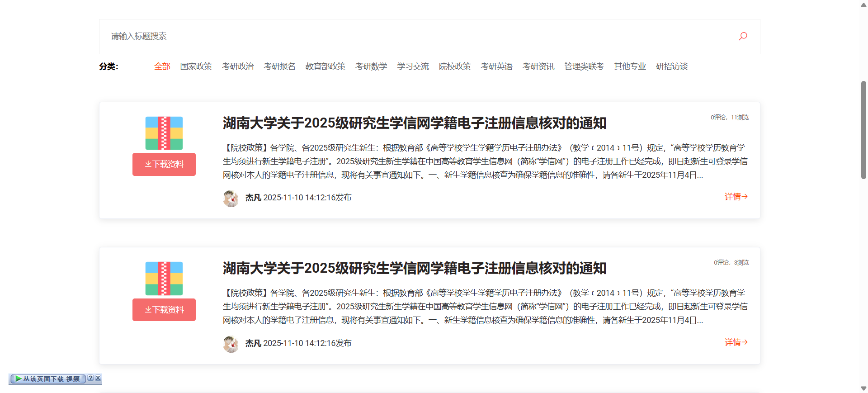Select the 国家政策 category

(x=196, y=66)
